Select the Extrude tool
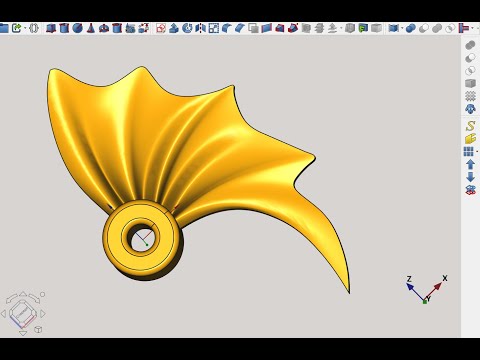Screen dimensions: 480x360 point(174,28)
